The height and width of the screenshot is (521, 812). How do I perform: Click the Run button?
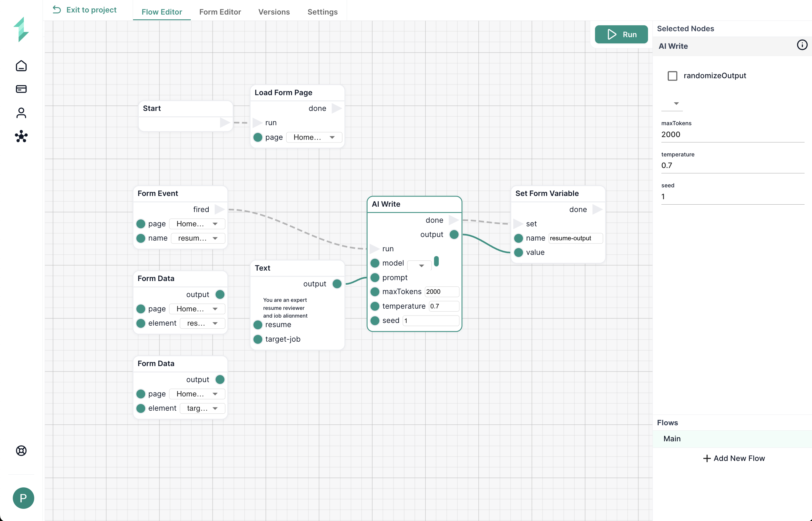[x=621, y=34]
